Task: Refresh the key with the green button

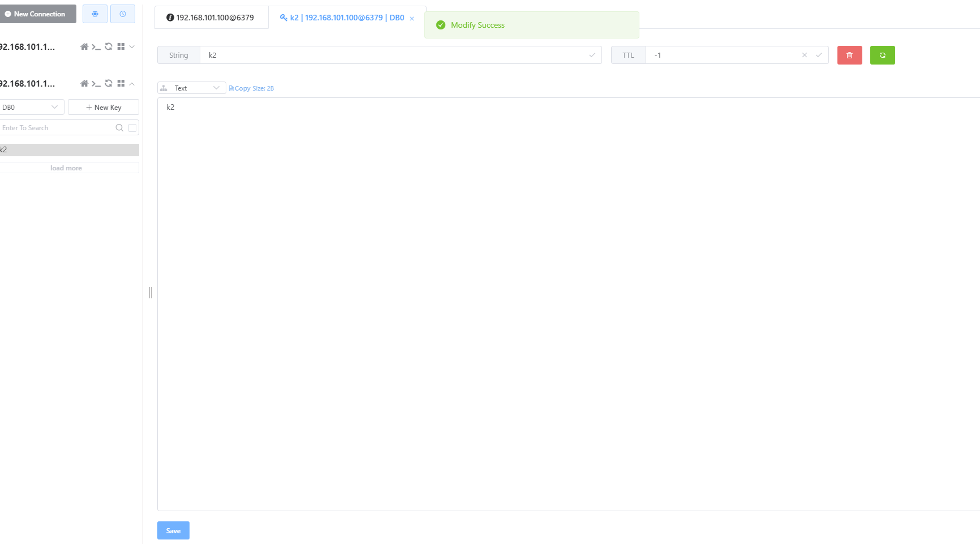Action: pyautogui.click(x=883, y=55)
